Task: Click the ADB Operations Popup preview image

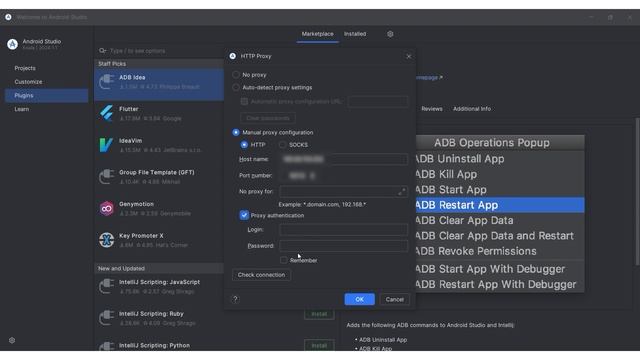Action: [x=500, y=213]
